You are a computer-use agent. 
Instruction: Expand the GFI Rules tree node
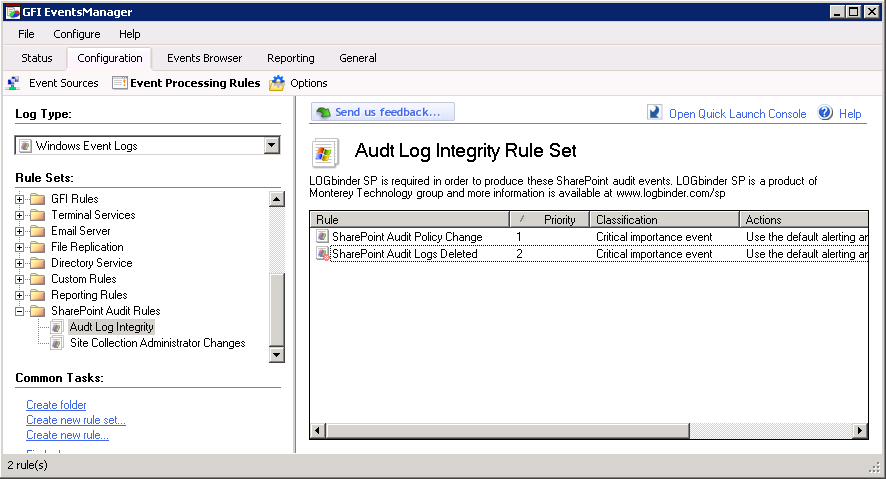pos(19,199)
